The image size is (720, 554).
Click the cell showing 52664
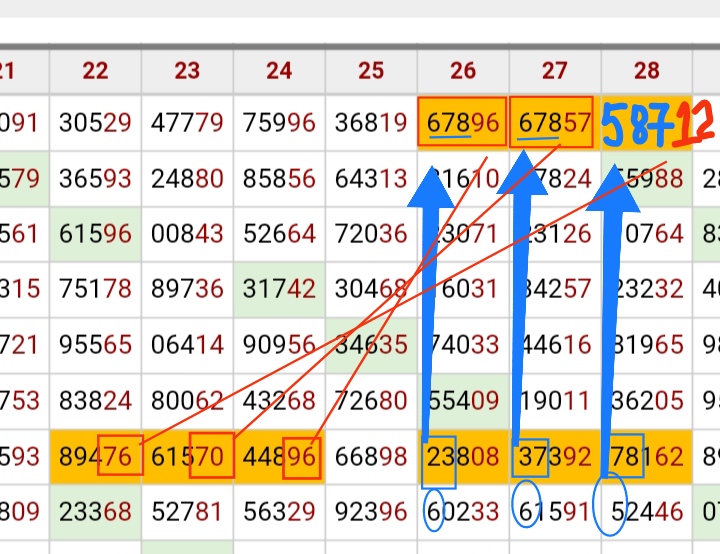279,234
